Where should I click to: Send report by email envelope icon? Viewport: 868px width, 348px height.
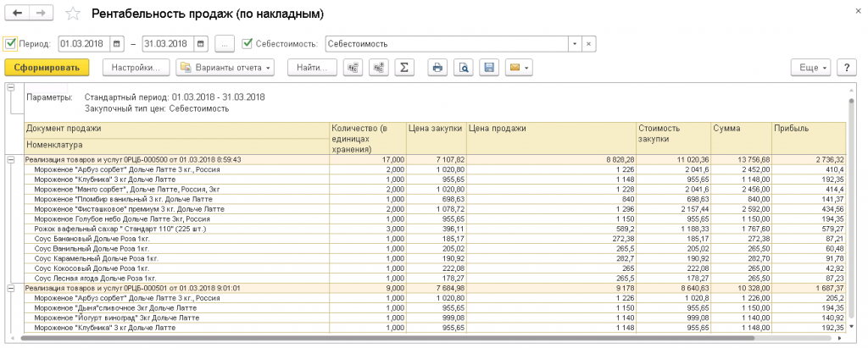[x=519, y=68]
